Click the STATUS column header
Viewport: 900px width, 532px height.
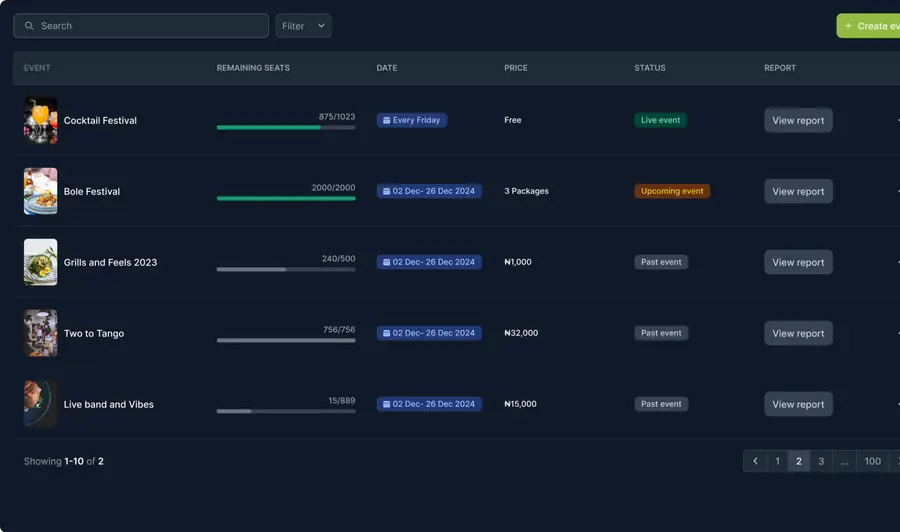click(650, 68)
